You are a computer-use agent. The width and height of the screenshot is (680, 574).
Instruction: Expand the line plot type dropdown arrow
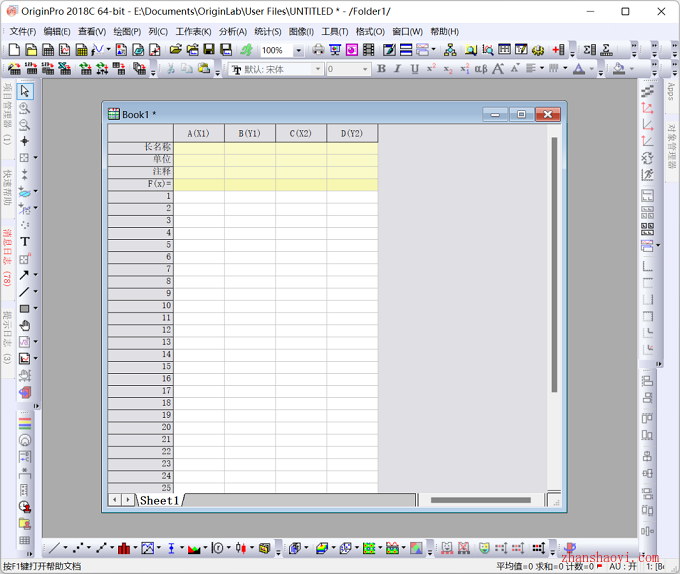click(x=65, y=548)
